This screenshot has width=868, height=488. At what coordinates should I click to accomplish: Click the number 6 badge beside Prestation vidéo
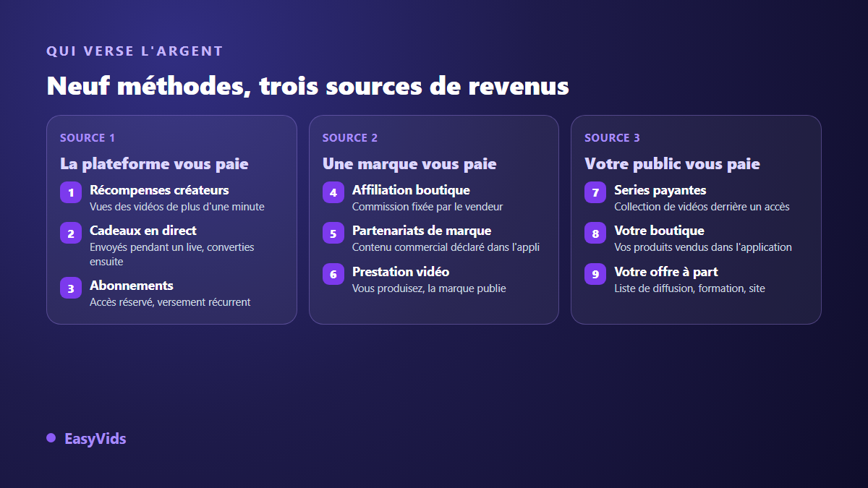click(333, 275)
